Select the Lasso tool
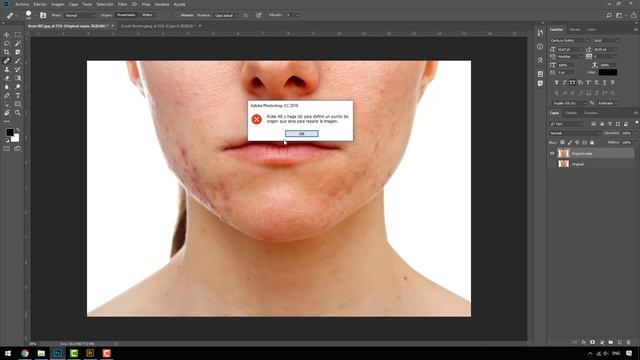 [x=7, y=43]
